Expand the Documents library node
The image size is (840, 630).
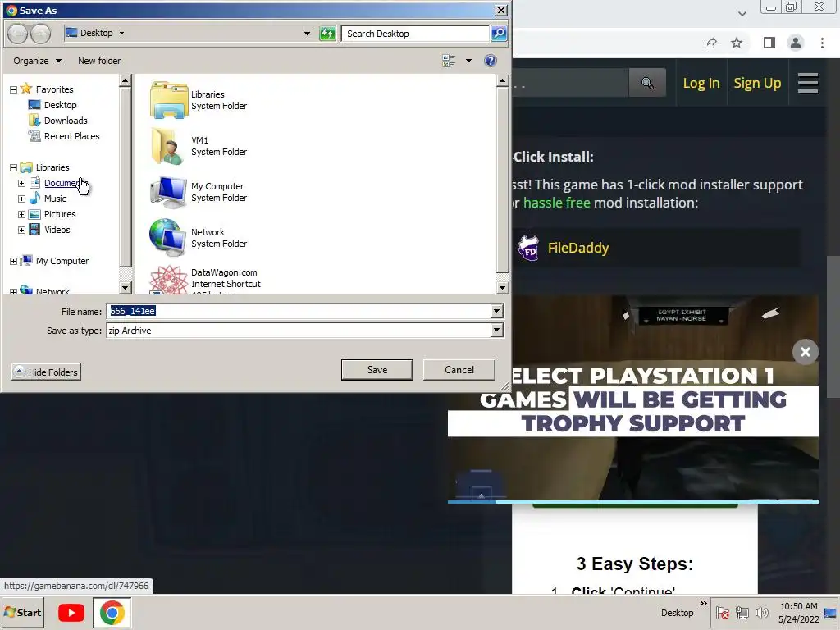(x=21, y=183)
